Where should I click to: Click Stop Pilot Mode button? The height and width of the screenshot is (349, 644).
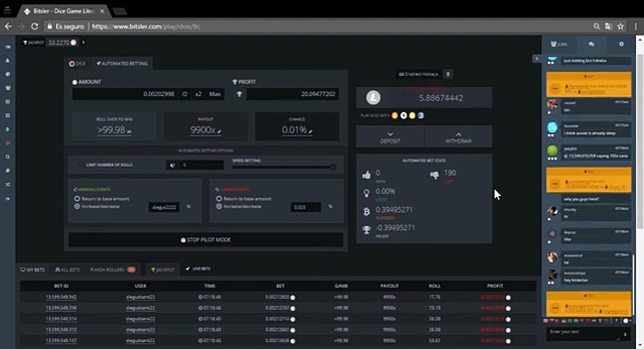(x=205, y=240)
